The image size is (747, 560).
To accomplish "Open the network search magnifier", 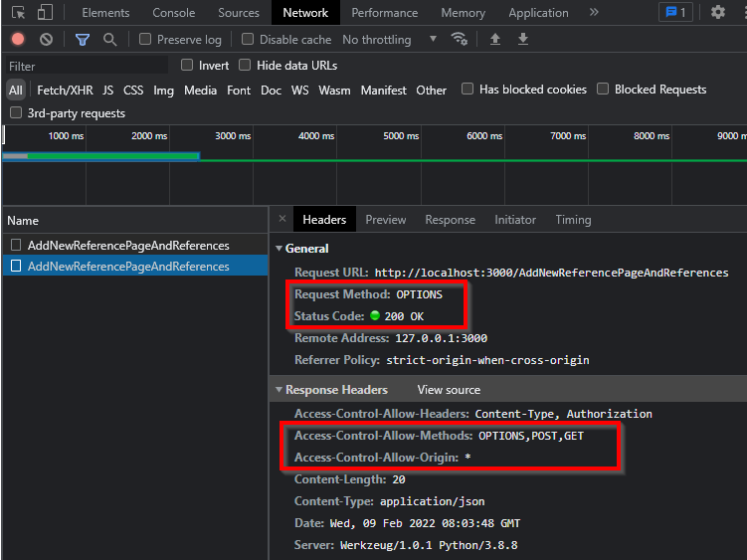I will [x=110, y=39].
